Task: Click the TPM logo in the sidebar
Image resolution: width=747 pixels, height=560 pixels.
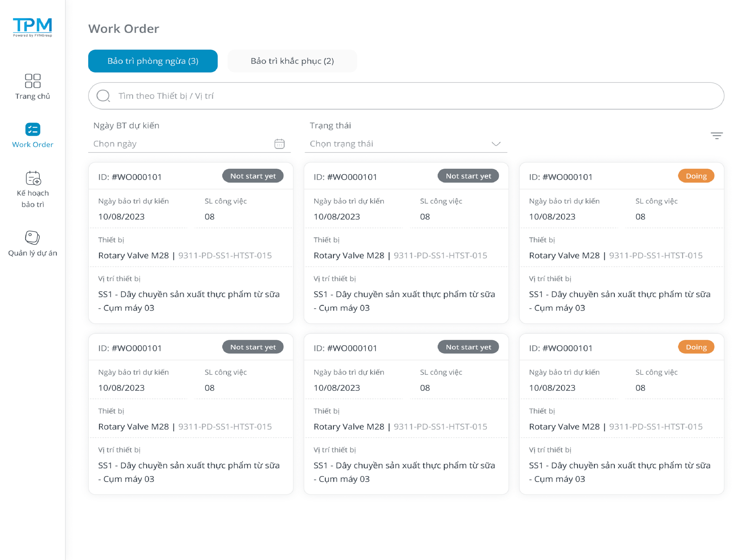Action: (x=32, y=27)
